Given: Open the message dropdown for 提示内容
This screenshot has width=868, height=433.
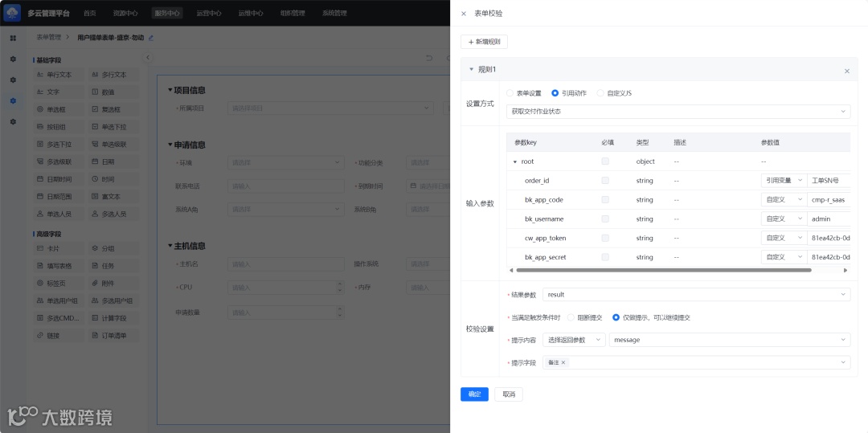Looking at the screenshot, I should [730, 340].
